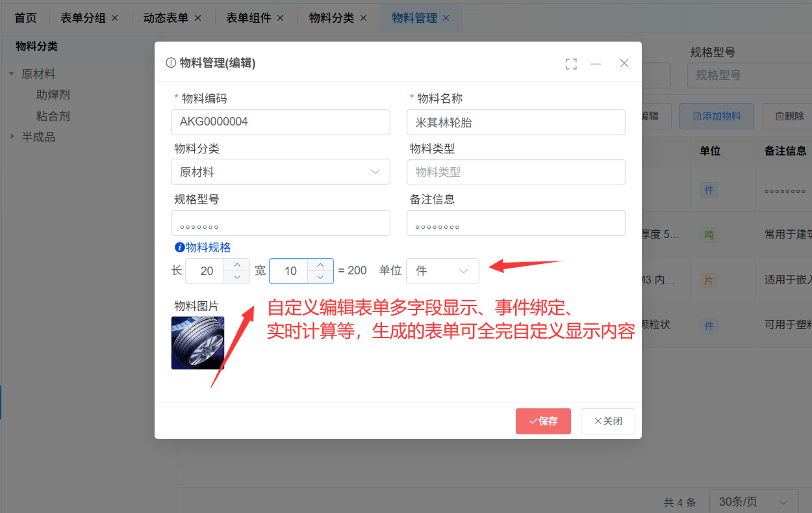This screenshot has height=513, width=812.
Task: Close the 物料分类 tab with its X
Action: click(364, 18)
